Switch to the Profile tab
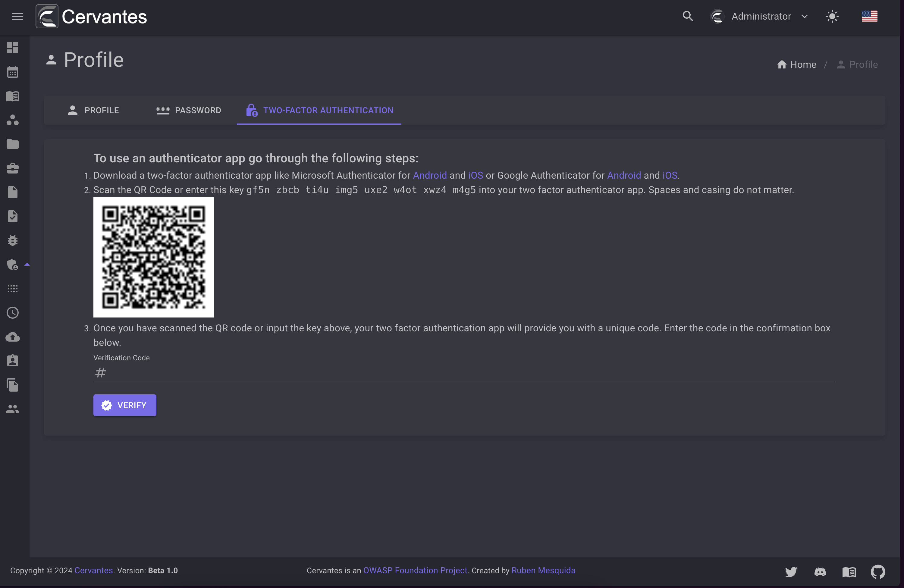Viewport: 904px width, 588px height. tap(93, 111)
